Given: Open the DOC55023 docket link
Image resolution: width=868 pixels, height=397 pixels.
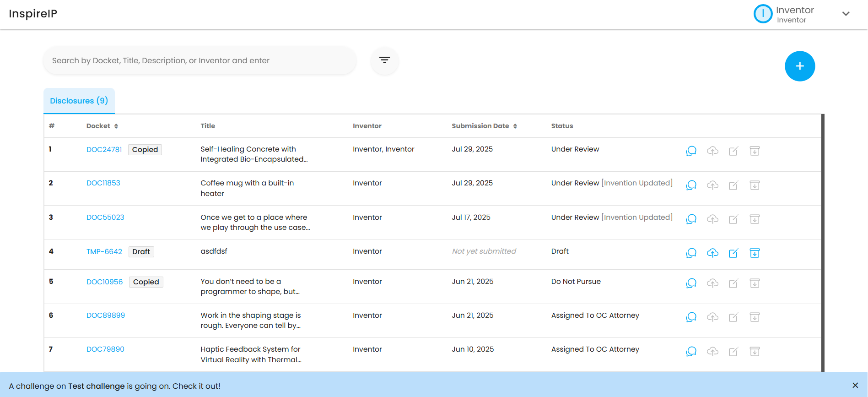Looking at the screenshot, I should pyautogui.click(x=105, y=218).
